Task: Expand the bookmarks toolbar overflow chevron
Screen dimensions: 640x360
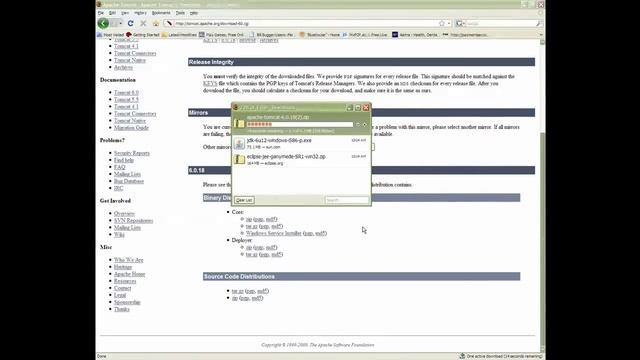Action: [541, 35]
